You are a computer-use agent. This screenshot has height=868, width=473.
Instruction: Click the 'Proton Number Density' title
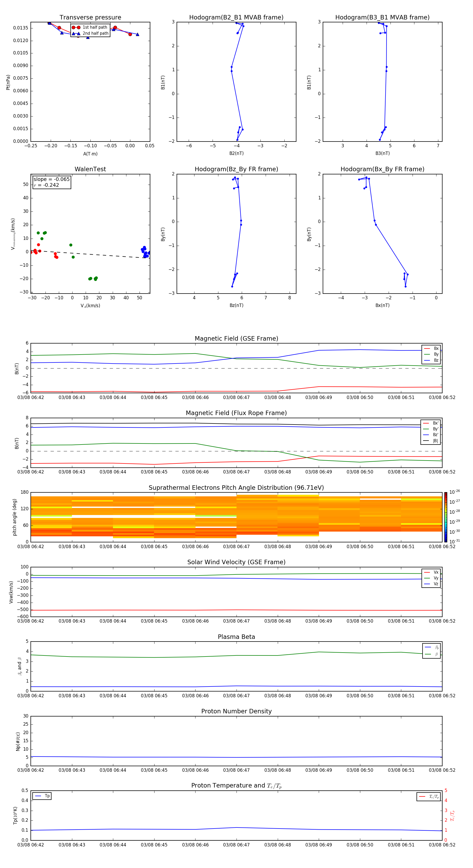(x=236, y=711)
